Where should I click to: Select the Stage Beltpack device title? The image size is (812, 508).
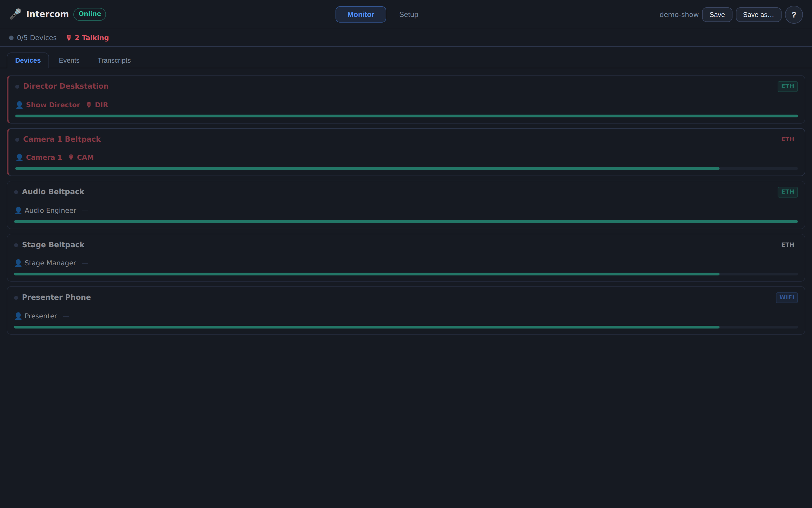pos(53,245)
